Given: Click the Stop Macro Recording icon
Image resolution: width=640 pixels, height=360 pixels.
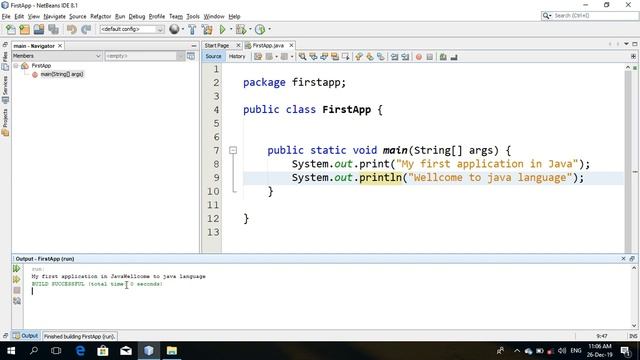Looking at the screenshot, I should click(429, 57).
